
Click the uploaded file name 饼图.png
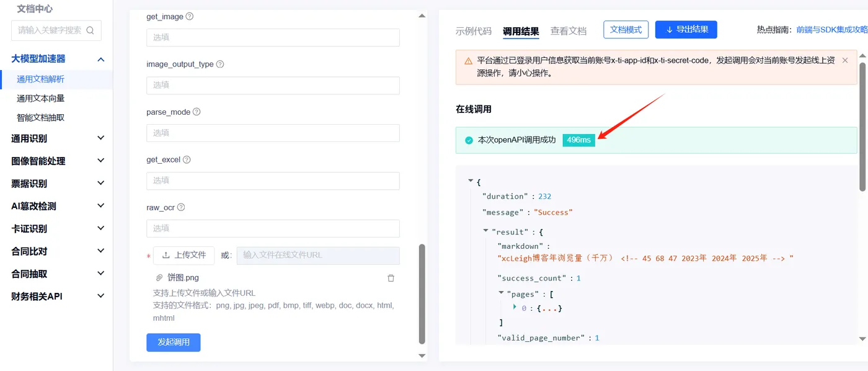point(183,278)
